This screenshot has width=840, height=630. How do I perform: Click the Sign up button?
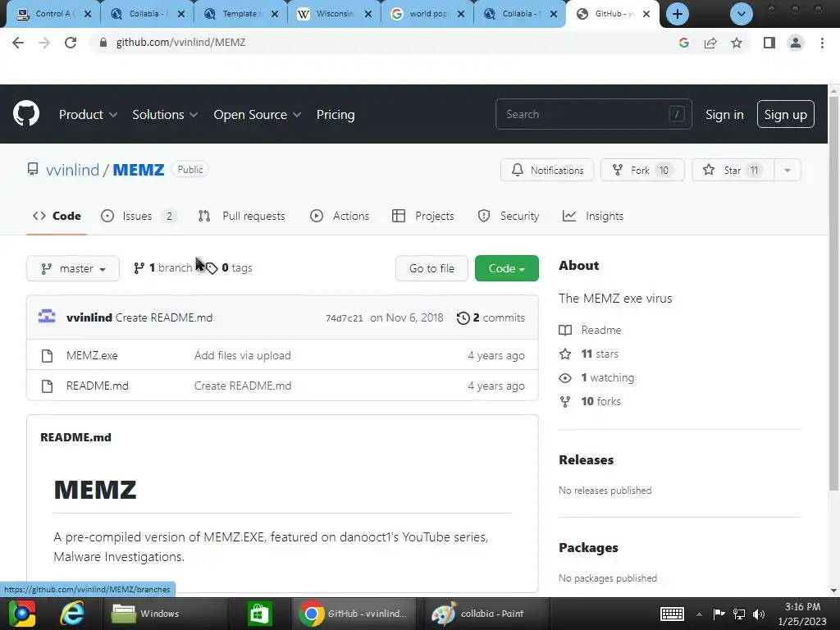(x=785, y=114)
